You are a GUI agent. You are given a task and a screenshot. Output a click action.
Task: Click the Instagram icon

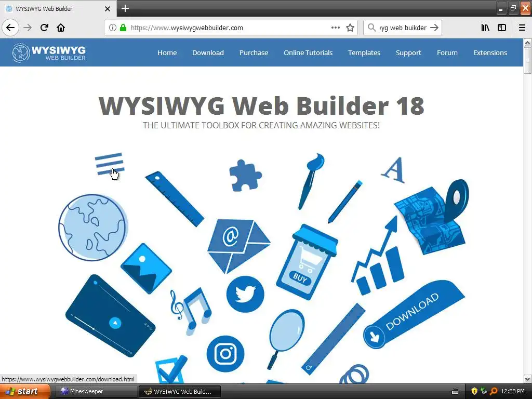(225, 354)
